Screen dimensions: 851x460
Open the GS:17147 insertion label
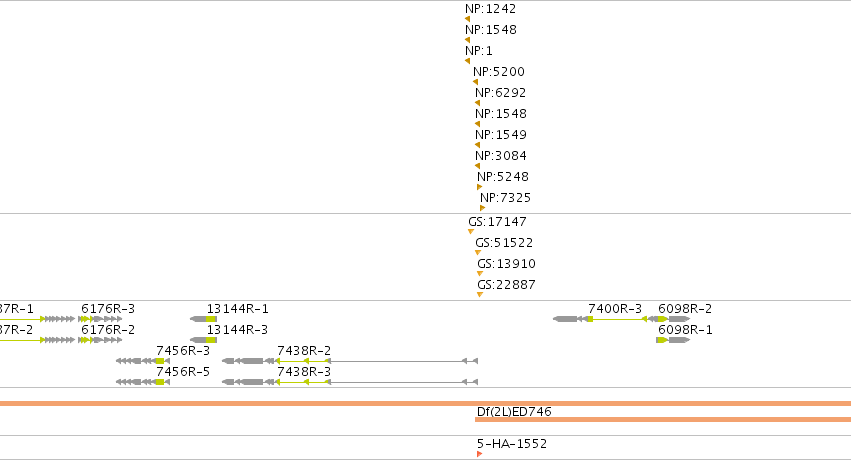(497, 221)
